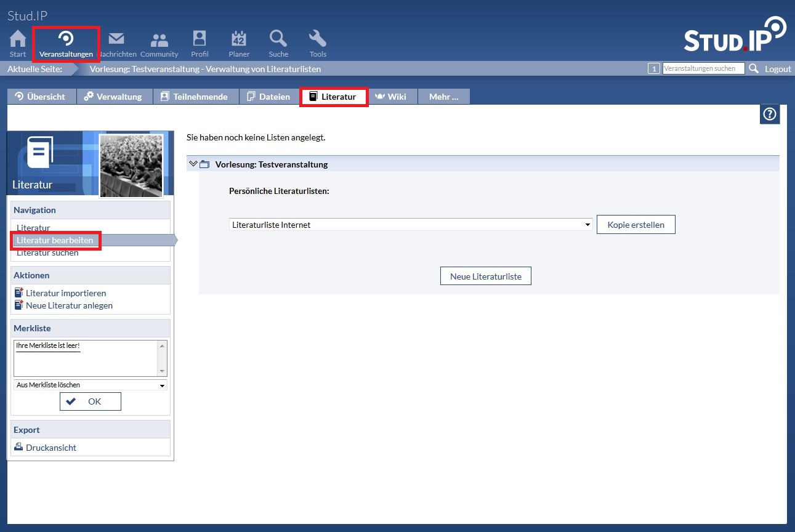Viewport: 795px width, 532px height.
Task: Open the Community icon
Action: (159, 39)
